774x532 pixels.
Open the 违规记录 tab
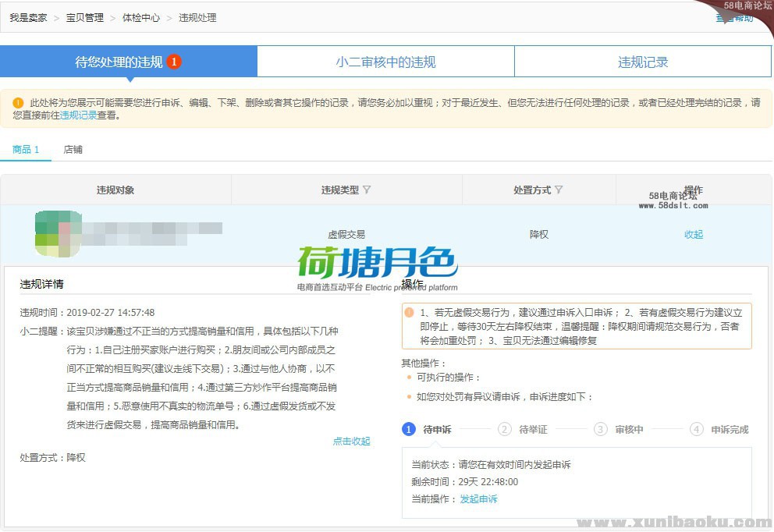(643, 62)
